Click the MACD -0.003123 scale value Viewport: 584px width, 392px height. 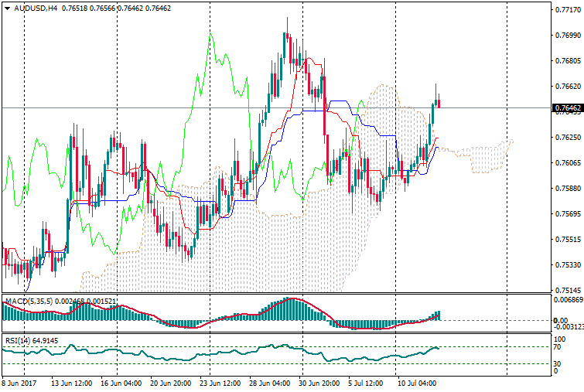coord(569,328)
